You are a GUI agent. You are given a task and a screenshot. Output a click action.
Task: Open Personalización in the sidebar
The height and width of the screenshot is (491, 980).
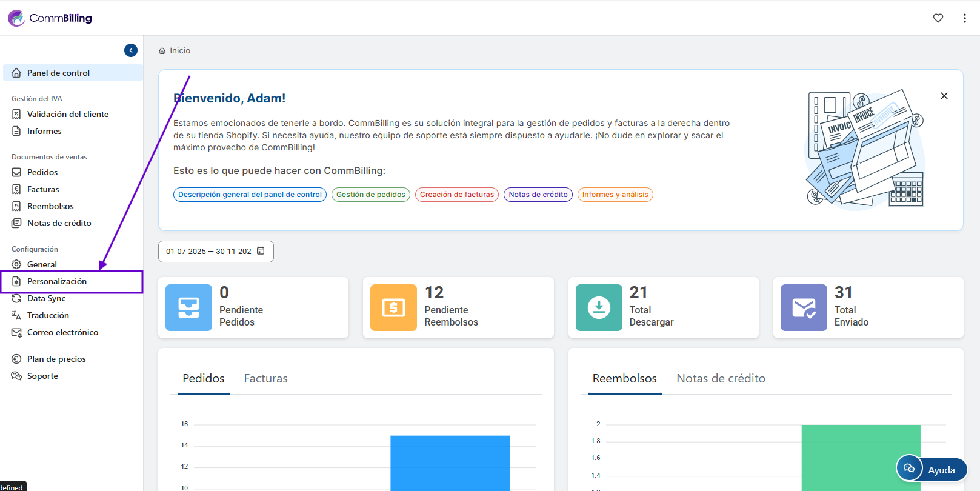tap(57, 281)
